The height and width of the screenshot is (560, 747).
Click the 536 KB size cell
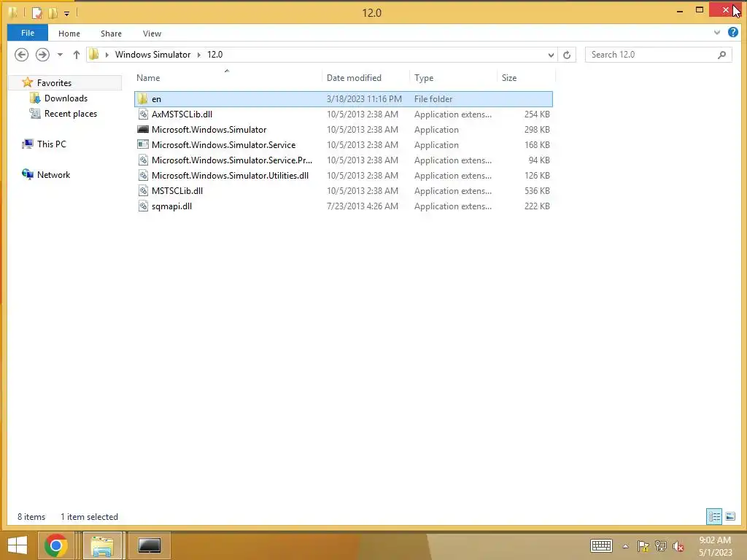(537, 190)
